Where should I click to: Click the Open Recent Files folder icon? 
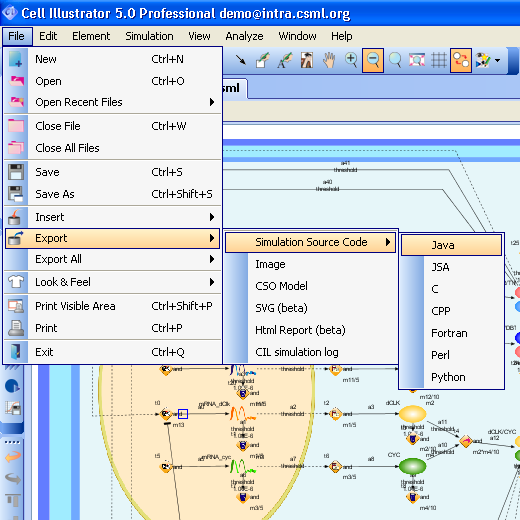(x=16, y=102)
